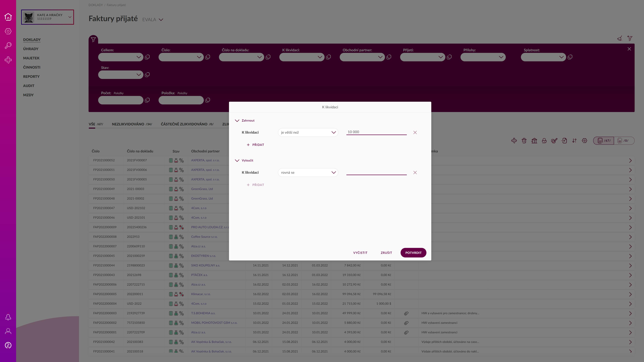This screenshot has width=644, height=362.
Task: Open the company selector KAFE A HRAČKY
Action: pyautogui.click(x=47, y=17)
